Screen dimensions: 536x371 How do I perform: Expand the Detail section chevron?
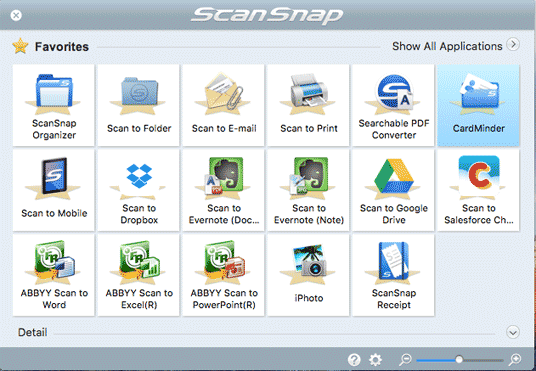(x=513, y=332)
